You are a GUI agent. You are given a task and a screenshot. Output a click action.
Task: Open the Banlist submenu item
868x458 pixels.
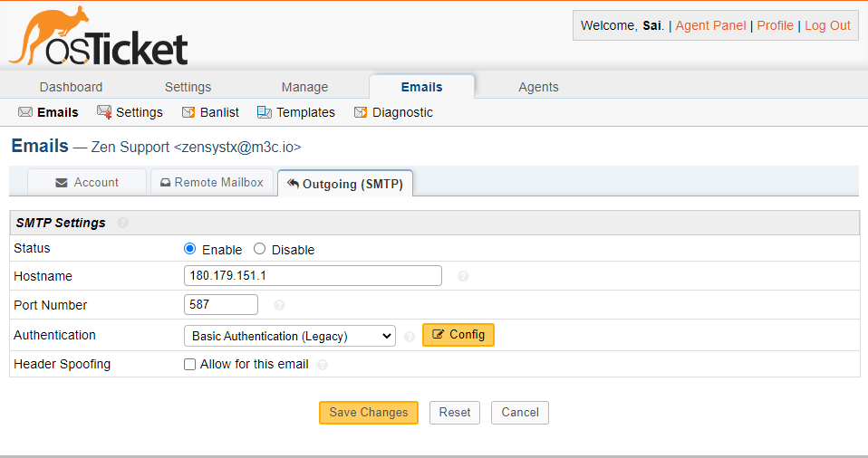(x=210, y=112)
